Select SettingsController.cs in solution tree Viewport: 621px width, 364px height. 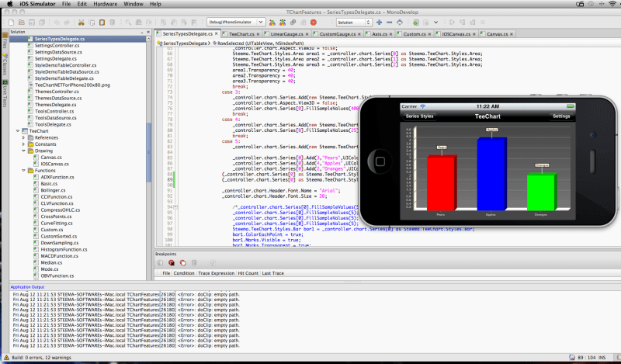point(57,46)
